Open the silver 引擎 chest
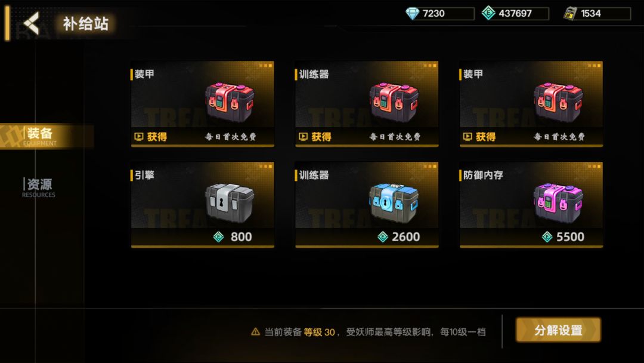 (x=230, y=202)
